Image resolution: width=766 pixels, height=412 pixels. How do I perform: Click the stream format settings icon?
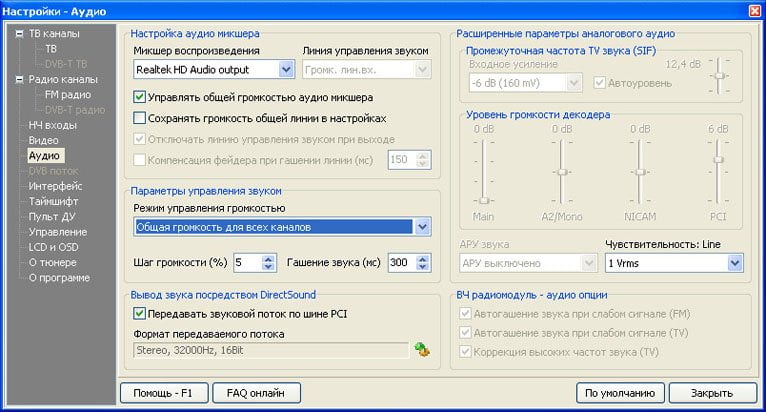pyautogui.click(x=422, y=349)
